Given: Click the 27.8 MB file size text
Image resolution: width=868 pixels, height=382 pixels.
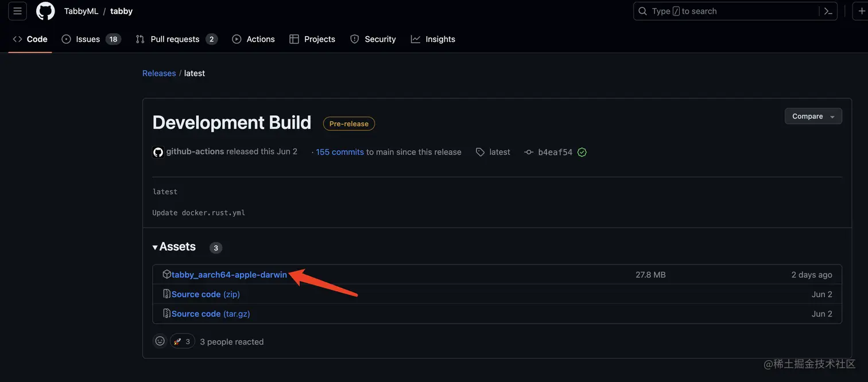Looking at the screenshot, I should tap(650, 275).
